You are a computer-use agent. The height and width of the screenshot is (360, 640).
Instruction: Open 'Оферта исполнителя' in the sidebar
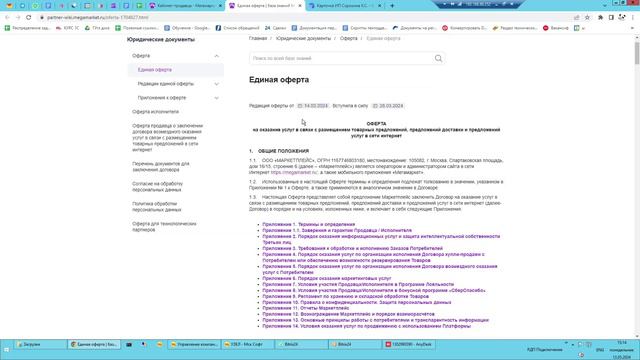coord(156,112)
